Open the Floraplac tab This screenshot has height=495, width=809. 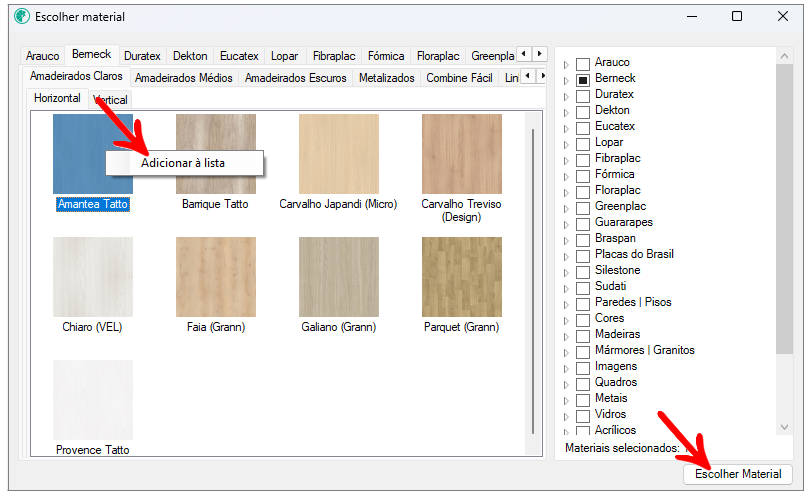(x=438, y=56)
